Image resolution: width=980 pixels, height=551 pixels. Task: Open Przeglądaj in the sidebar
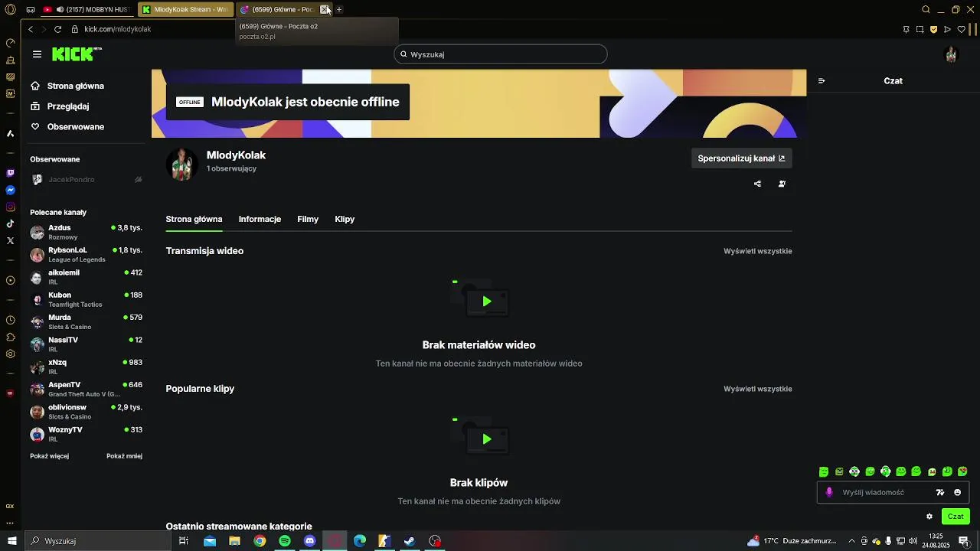pos(60,106)
